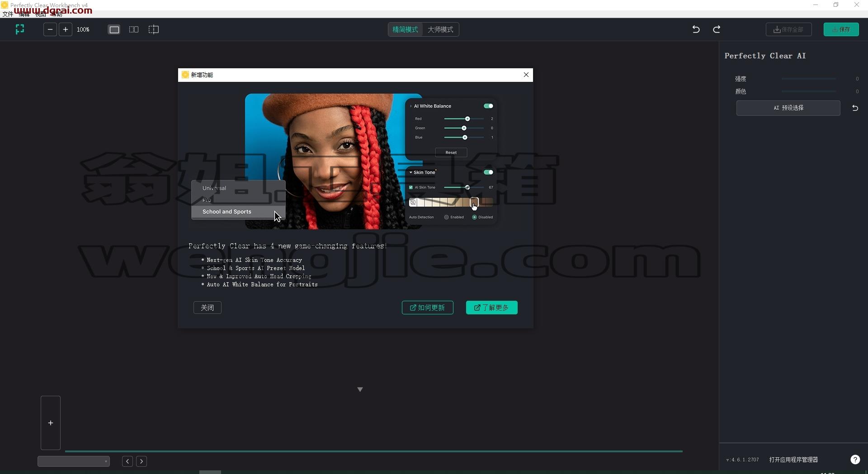The image size is (868, 474).
Task: Zoom in with the plus button
Action: tap(66, 29)
